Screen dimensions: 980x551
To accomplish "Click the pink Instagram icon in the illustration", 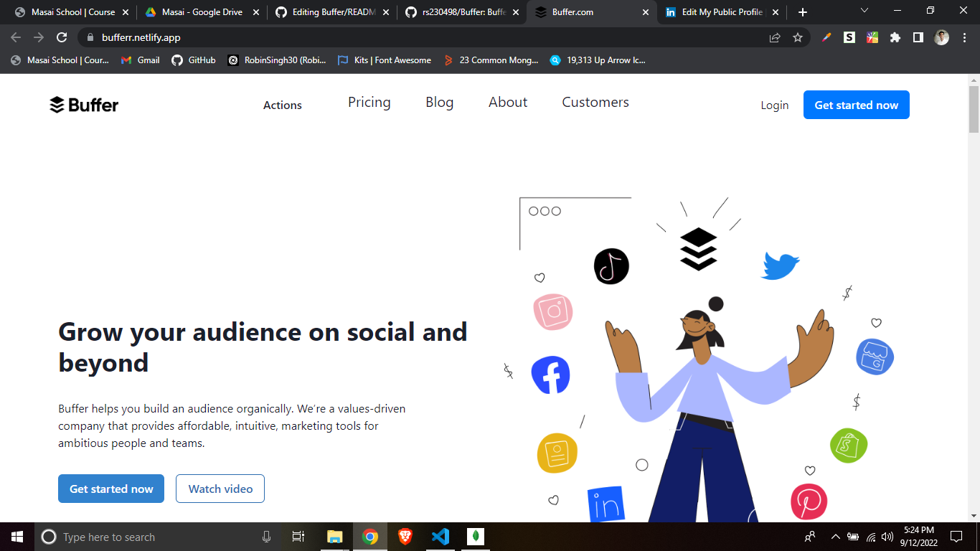I will 553,311.
